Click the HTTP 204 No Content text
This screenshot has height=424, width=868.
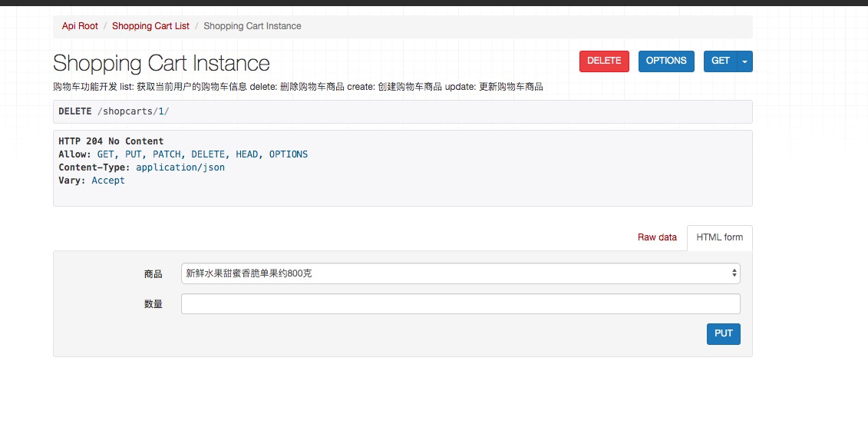pos(111,141)
